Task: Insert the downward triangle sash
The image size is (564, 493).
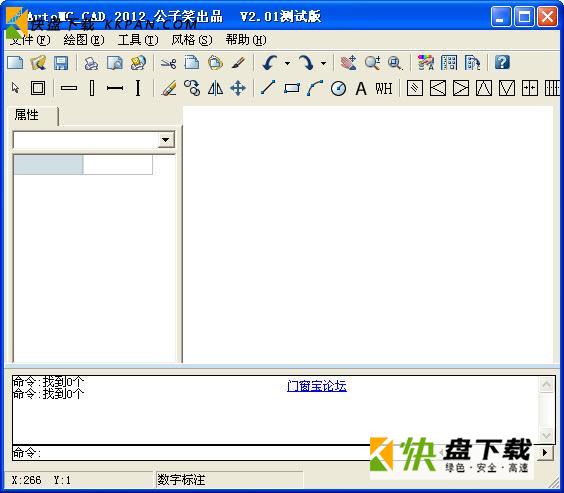Action: (507, 88)
